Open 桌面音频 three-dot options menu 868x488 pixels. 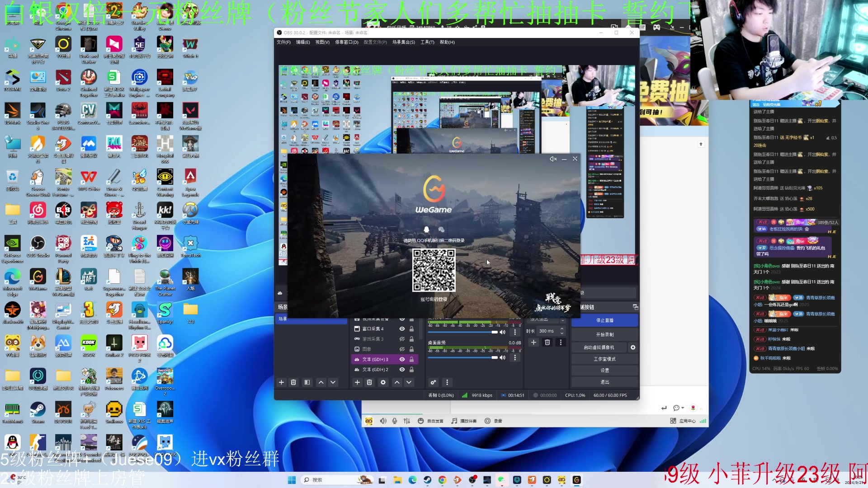point(514,357)
